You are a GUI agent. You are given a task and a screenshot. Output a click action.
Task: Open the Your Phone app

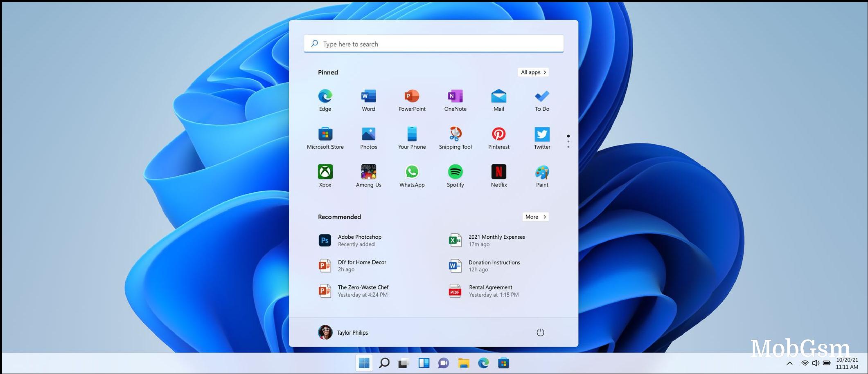coord(412,138)
